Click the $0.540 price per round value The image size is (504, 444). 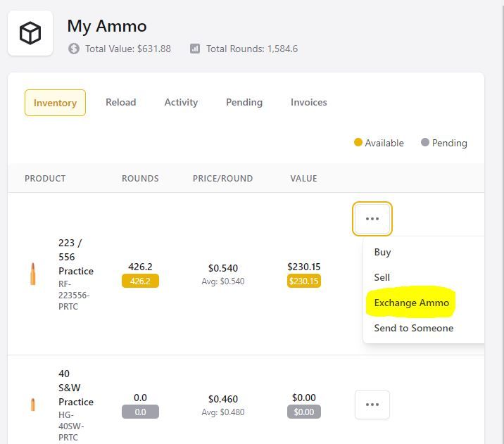[x=223, y=268]
